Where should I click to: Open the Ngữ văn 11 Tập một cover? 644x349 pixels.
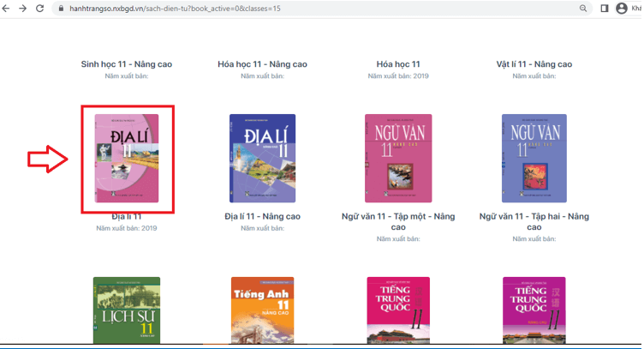tap(398, 159)
